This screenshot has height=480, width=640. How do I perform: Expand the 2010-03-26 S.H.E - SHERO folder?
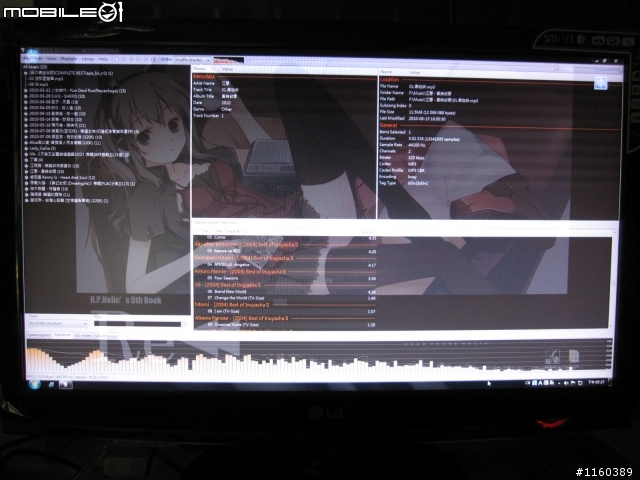(x=26, y=96)
